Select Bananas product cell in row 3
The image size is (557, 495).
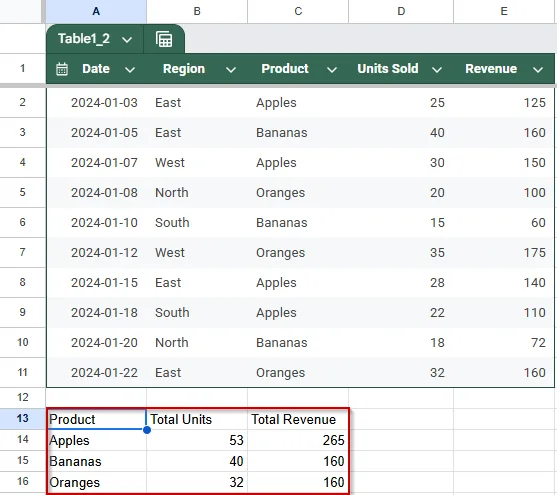(298, 133)
